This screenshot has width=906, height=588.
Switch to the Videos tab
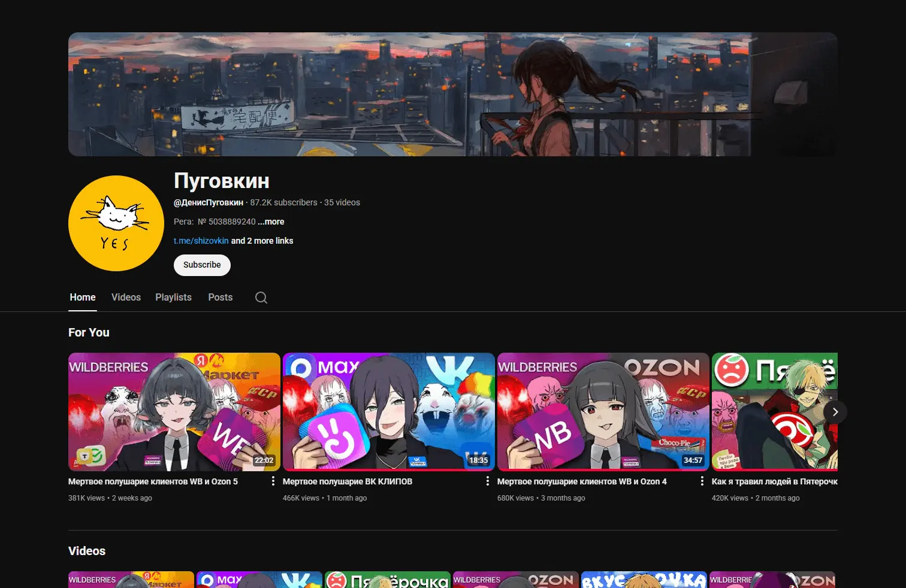[x=126, y=297]
